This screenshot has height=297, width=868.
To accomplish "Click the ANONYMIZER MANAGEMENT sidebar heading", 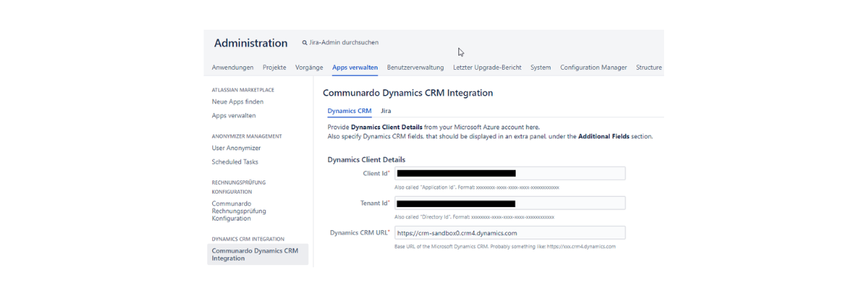I will tap(247, 137).
